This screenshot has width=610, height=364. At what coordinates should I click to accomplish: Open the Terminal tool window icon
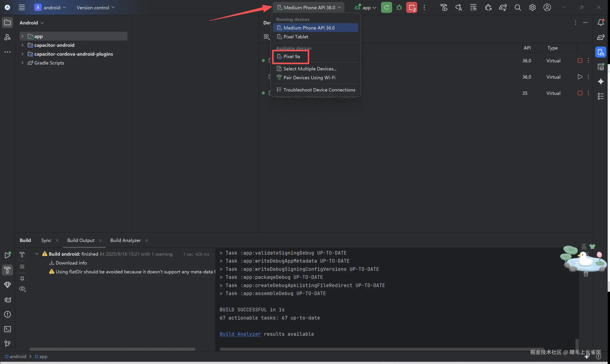7,329
